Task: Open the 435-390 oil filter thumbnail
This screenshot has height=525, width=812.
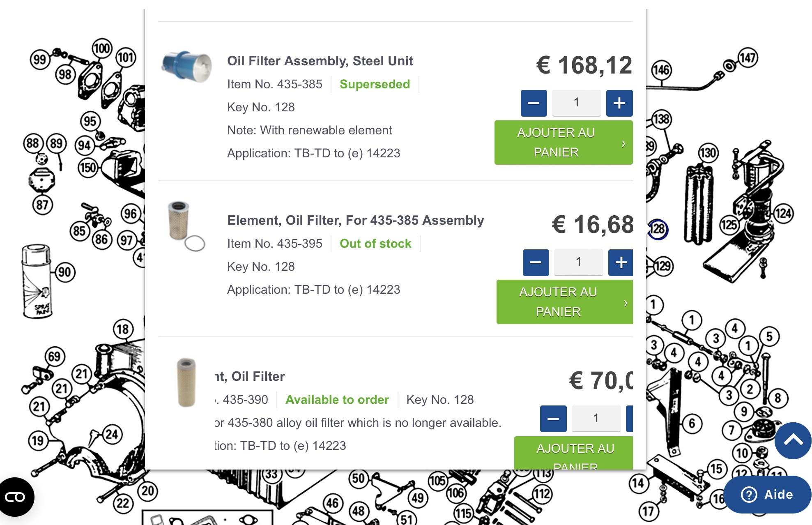Action: 186,382
